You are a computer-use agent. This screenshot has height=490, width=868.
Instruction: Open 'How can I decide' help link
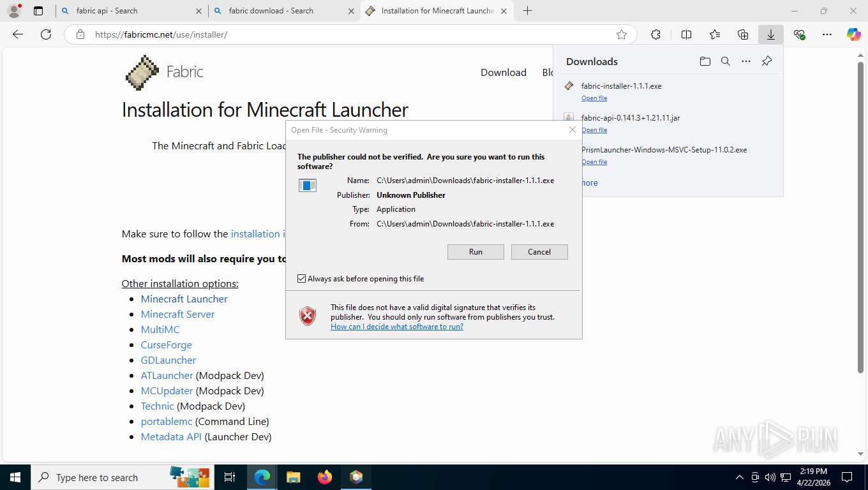click(397, 327)
